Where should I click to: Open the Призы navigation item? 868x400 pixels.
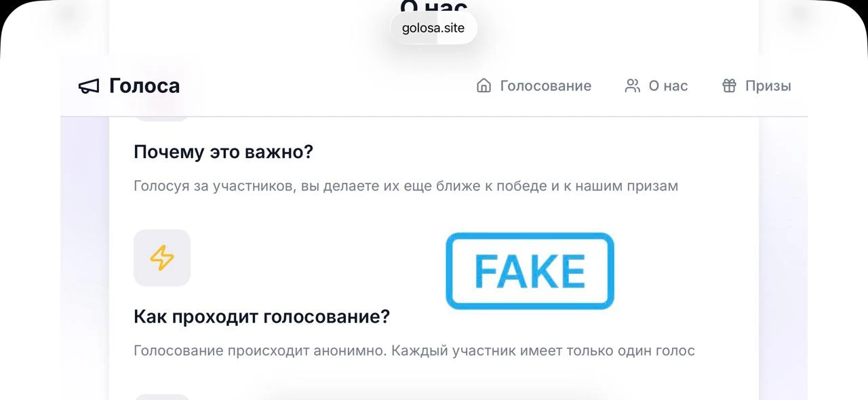(756, 85)
